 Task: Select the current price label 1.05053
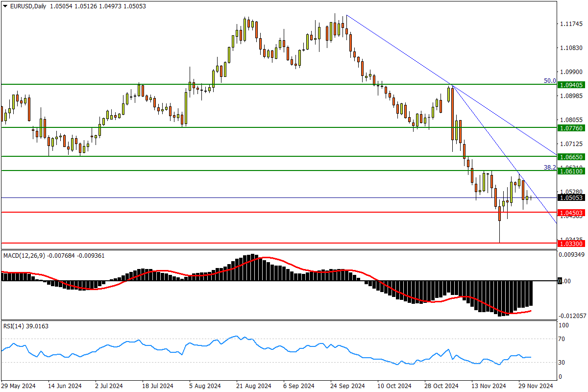point(570,198)
